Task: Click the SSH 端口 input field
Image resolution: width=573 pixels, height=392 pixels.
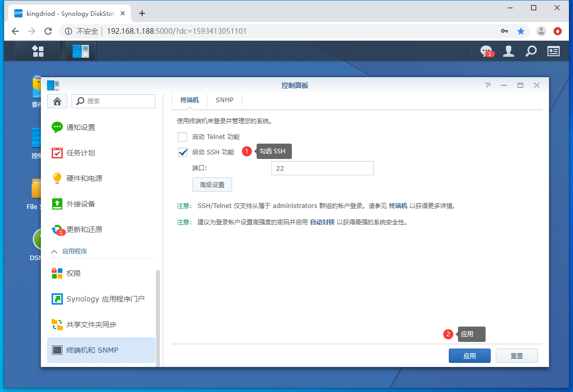Action: pos(322,168)
